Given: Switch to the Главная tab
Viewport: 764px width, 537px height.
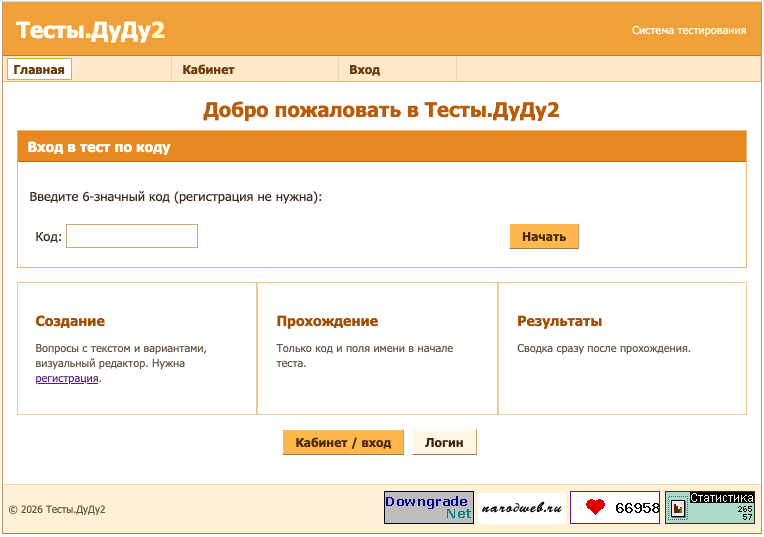Looking at the screenshot, I should click(39, 70).
